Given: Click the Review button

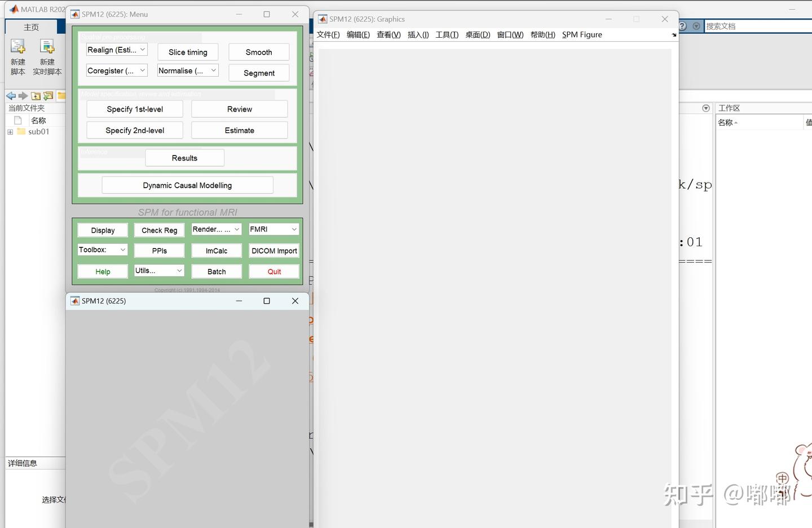Looking at the screenshot, I should click(240, 109).
